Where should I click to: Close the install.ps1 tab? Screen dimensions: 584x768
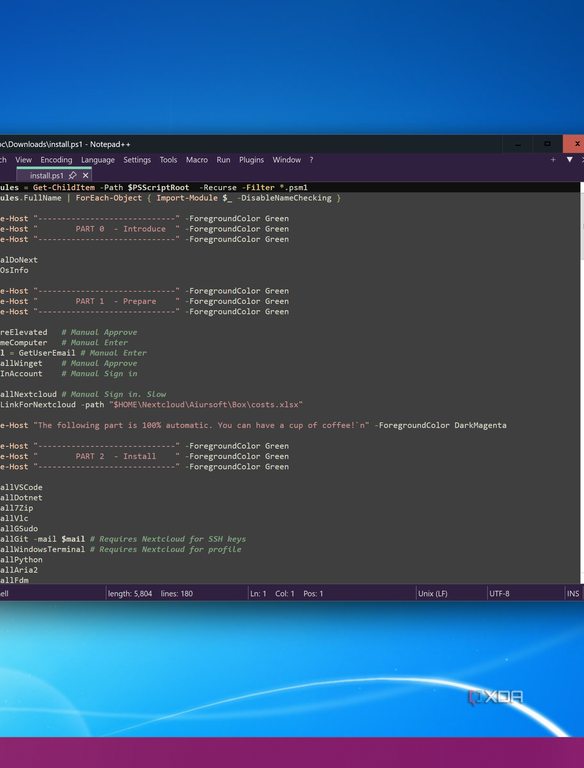(x=85, y=175)
